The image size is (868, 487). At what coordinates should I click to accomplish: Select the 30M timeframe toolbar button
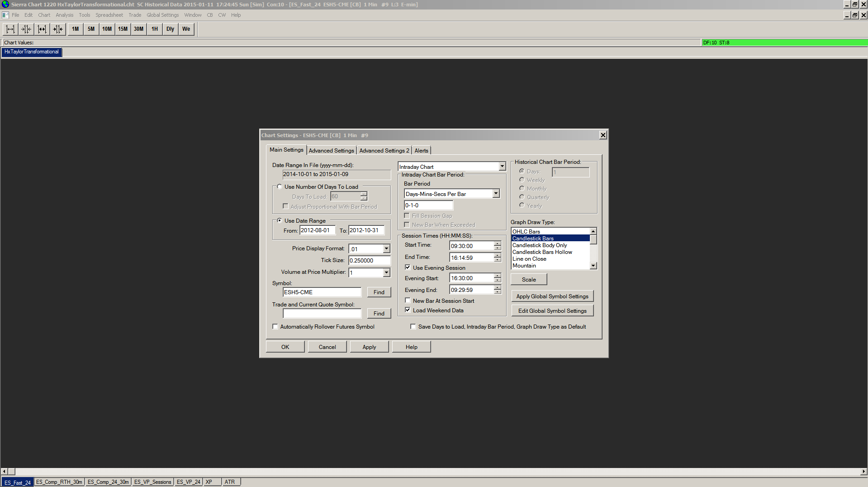[x=138, y=29]
